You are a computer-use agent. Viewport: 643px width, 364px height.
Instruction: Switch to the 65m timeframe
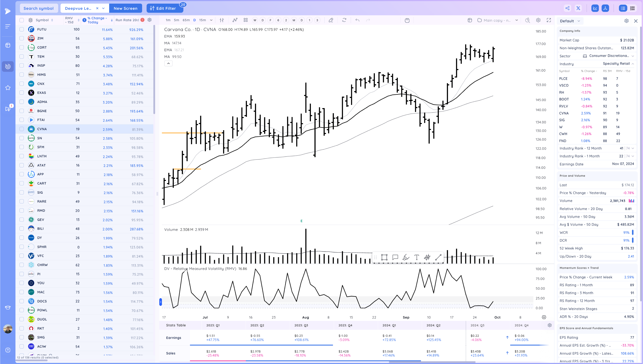coord(186,20)
